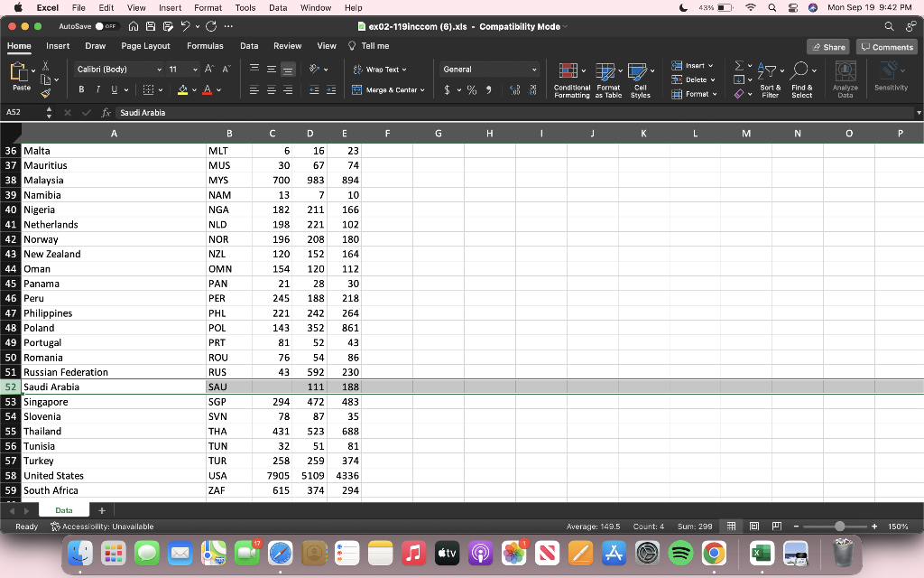This screenshot has height=578, width=924.
Task: Open Sort & Filter
Action: pyautogui.click(x=771, y=80)
